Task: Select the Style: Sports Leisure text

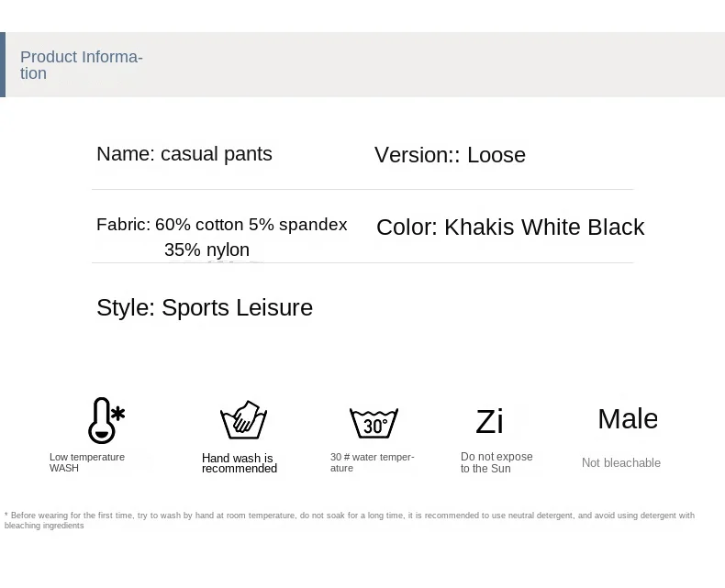Action: pos(205,307)
